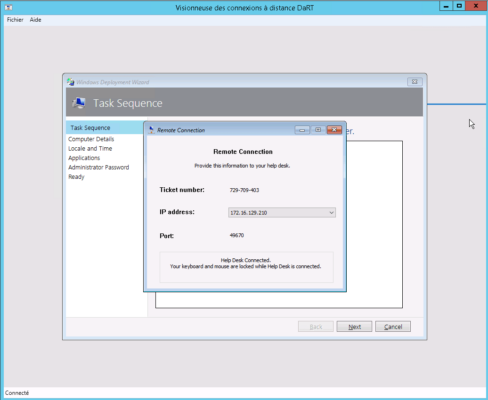Close the DaRT viewer window
This screenshot has height=400, width=488.
click(x=476, y=6)
